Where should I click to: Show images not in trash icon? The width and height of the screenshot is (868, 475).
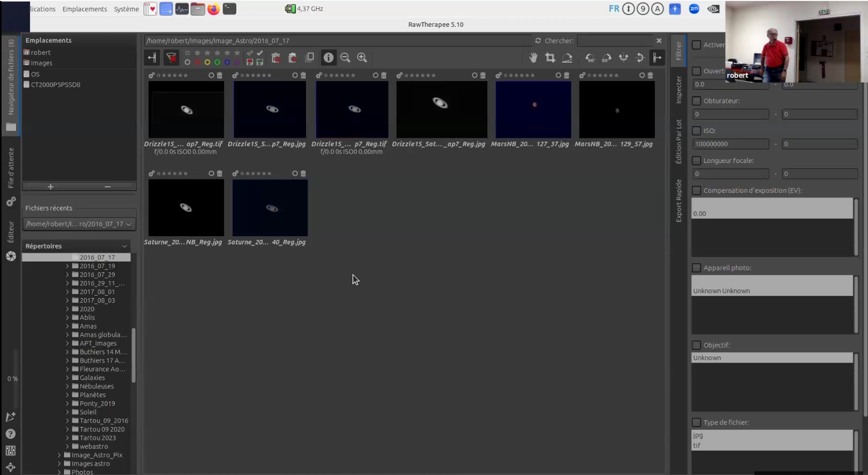pos(293,58)
